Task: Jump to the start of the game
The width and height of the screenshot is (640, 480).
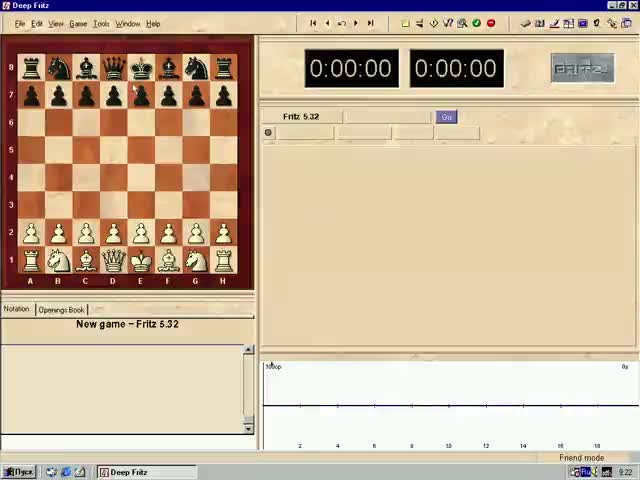Action: tap(313, 23)
